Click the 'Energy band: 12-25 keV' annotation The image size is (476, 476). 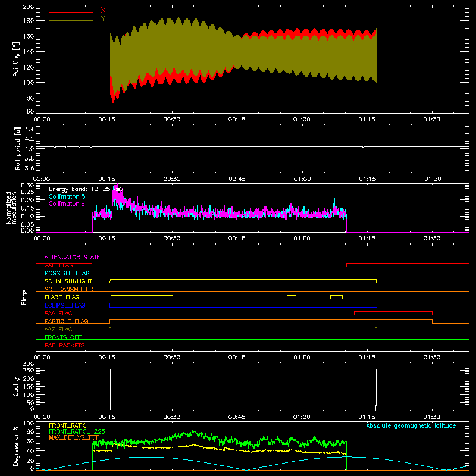pyautogui.click(x=86, y=189)
